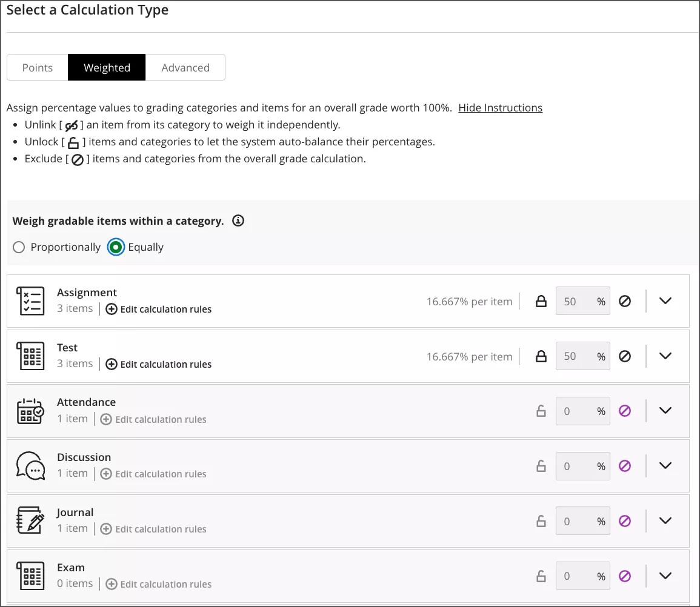
Task: Expand the Assignment category details
Action: [665, 300]
